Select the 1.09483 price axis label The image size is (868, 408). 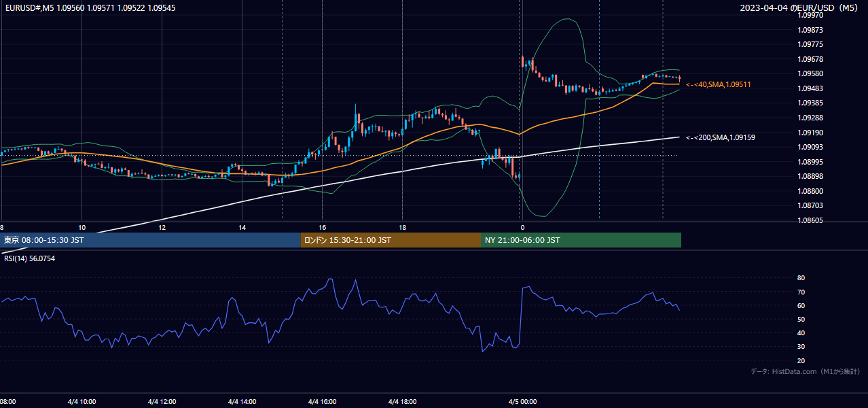[x=810, y=88]
